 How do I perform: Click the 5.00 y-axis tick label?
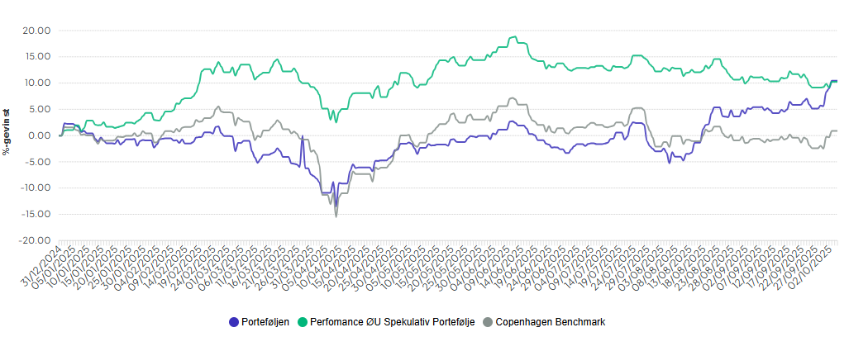coord(41,109)
